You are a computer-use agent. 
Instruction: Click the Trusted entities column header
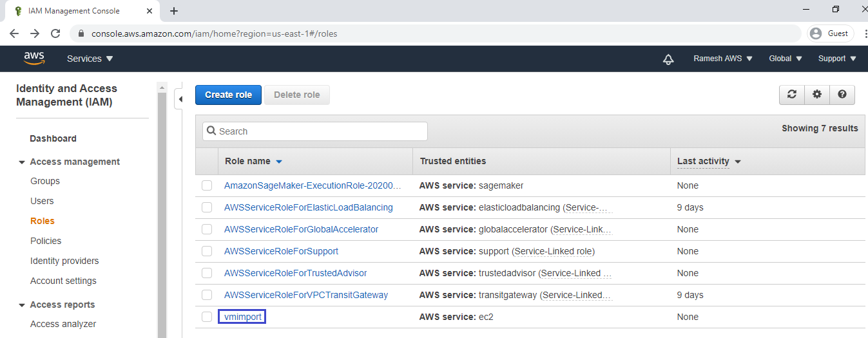[453, 161]
